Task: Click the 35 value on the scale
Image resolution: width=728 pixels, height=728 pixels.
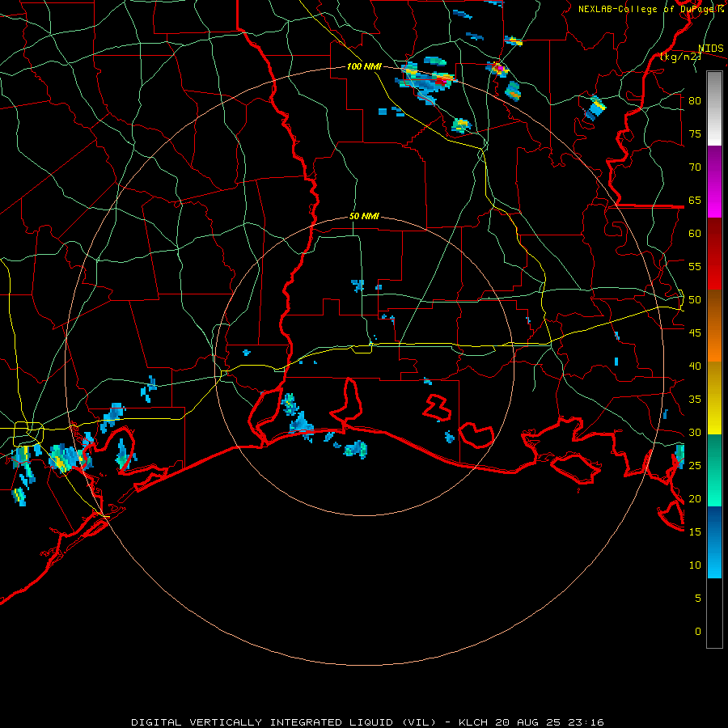Action: (695, 400)
